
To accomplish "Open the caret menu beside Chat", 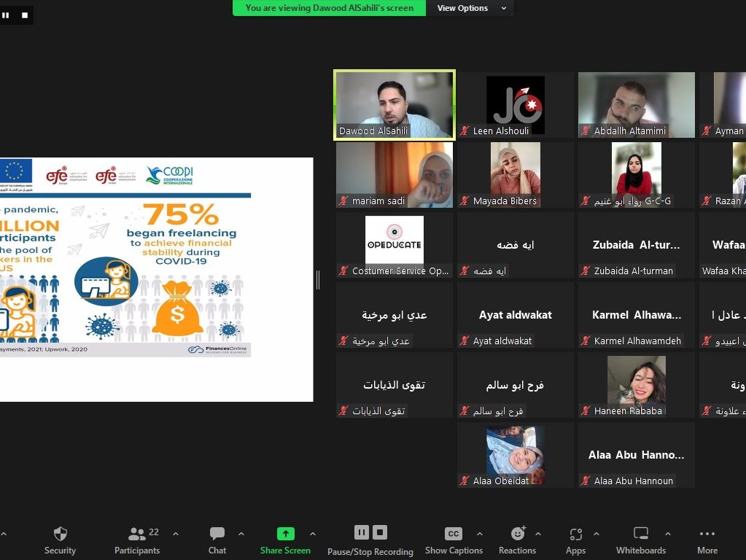I will tap(241, 534).
